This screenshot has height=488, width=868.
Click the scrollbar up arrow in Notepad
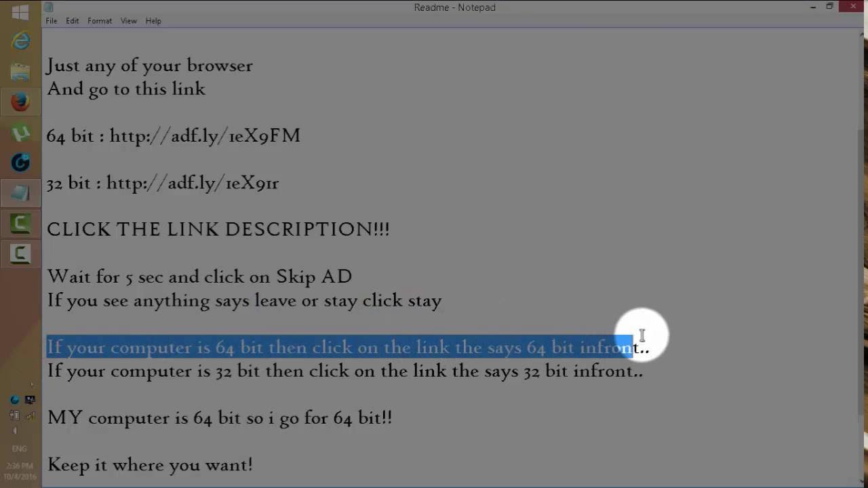861,34
